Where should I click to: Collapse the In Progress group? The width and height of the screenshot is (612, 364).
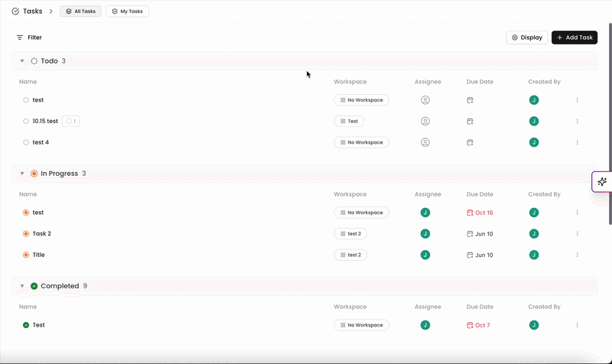point(22,174)
